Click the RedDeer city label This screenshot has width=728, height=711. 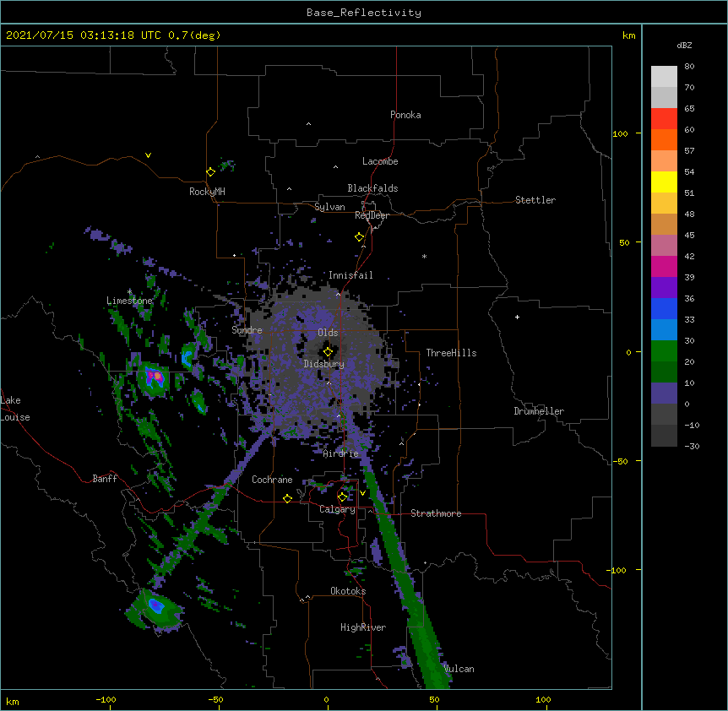(x=372, y=215)
